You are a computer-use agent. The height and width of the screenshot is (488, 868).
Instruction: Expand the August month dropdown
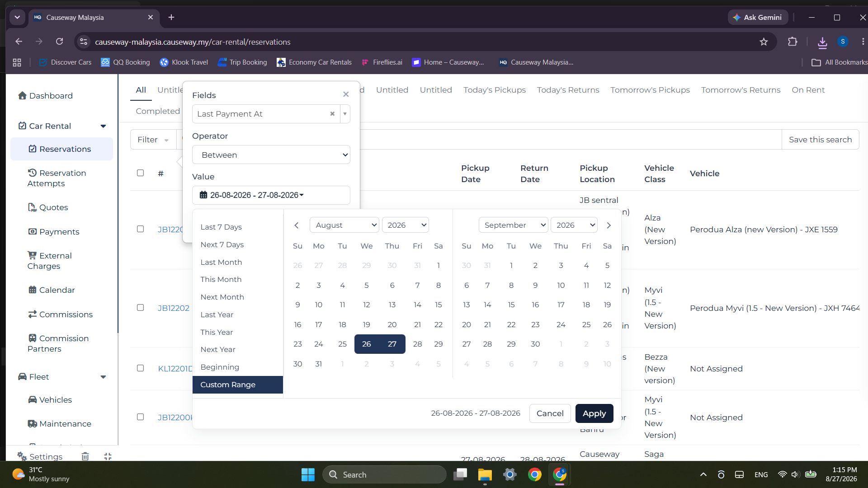(x=344, y=225)
